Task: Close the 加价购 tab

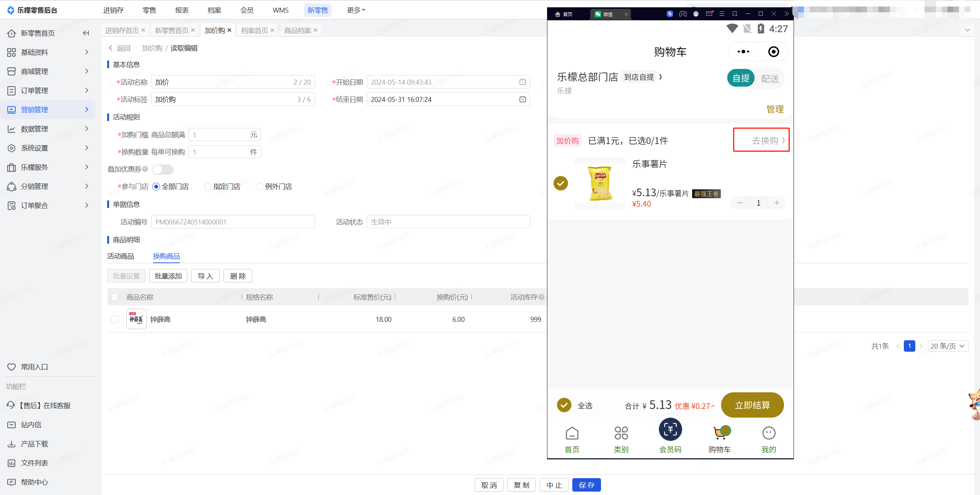Action: (229, 30)
